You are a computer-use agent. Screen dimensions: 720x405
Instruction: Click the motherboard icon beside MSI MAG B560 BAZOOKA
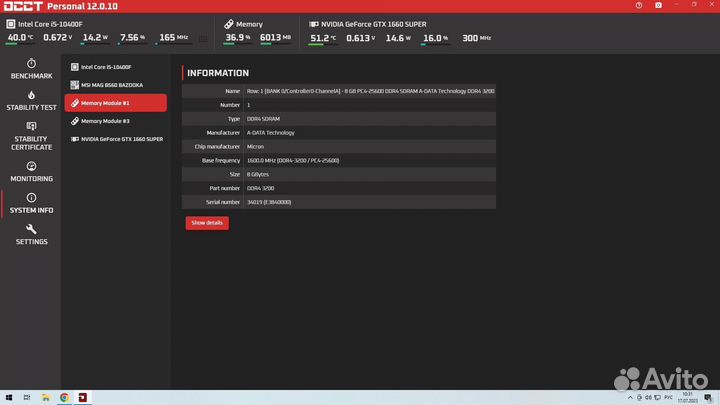click(x=74, y=85)
